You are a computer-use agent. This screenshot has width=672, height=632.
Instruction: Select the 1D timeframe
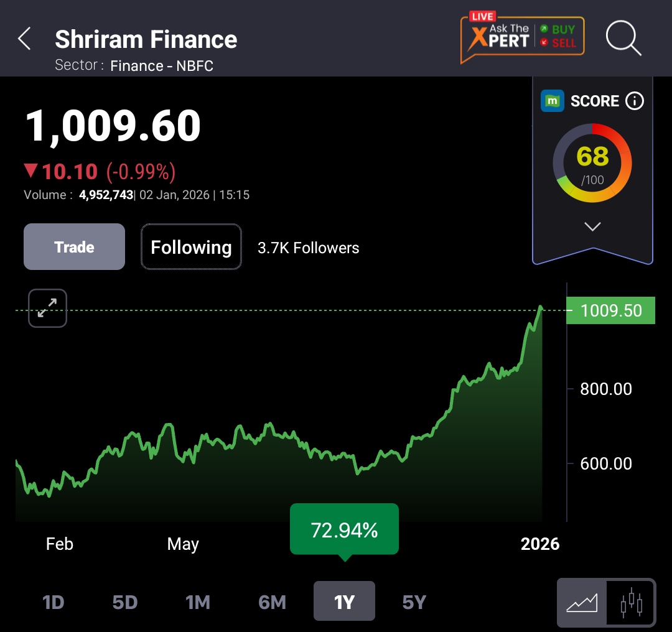click(53, 602)
